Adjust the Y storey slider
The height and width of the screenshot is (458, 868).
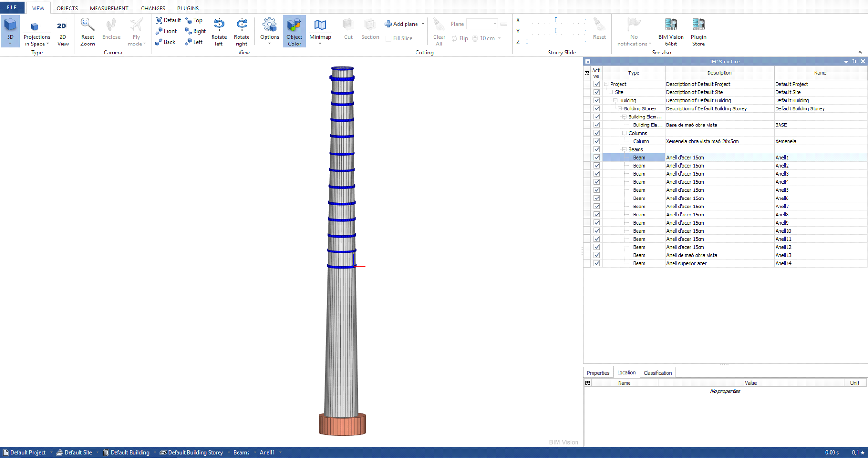pos(556,31)
